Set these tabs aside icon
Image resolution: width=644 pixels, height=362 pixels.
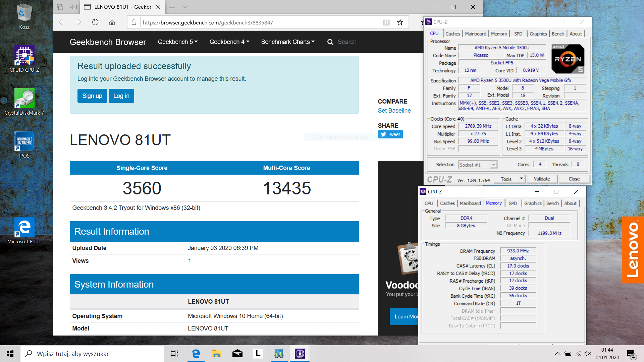coord(73,7)
